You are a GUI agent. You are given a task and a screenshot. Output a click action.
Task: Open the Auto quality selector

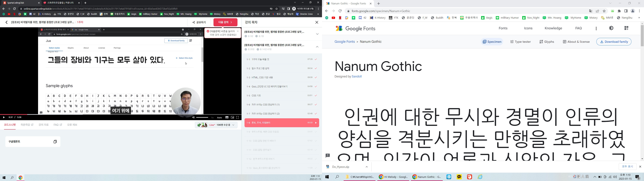pyautogui.click(x=220, y=117)
